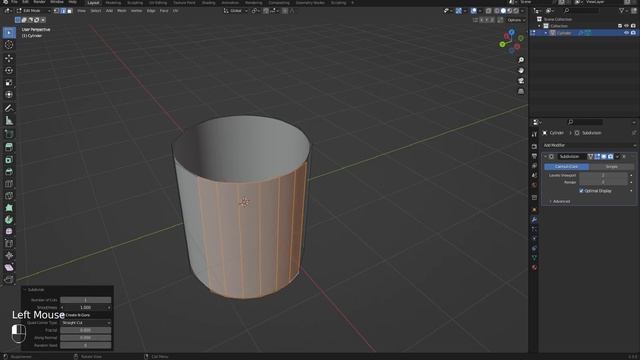Viewport: 640px width, 360px height.
Task: Choose the Smooth vertices tool
Action: pyautogui.click(x=9, y=231)
